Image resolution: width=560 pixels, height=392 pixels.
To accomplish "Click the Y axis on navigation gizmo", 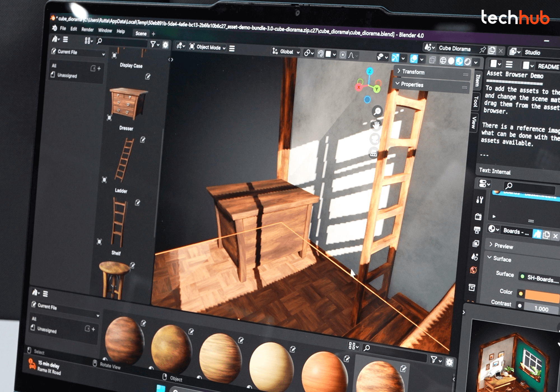I will pos(377,89).
